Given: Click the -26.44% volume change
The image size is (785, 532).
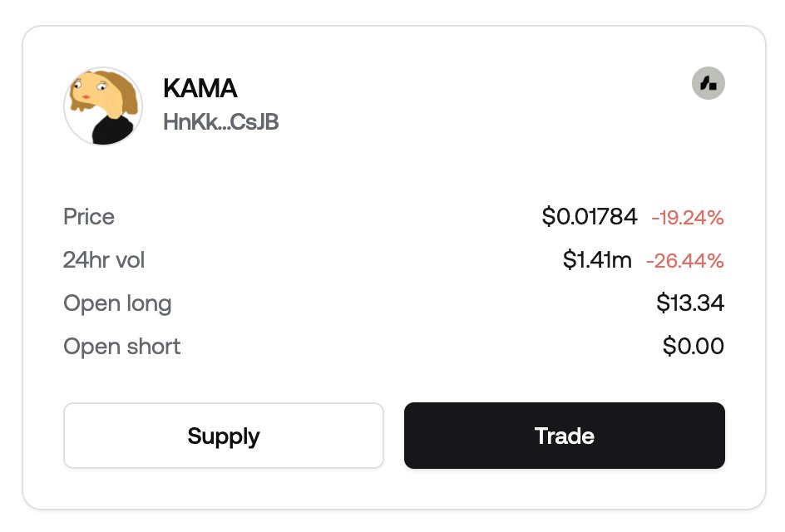Looking at the screenshot, I should click(x=685, y=261).
